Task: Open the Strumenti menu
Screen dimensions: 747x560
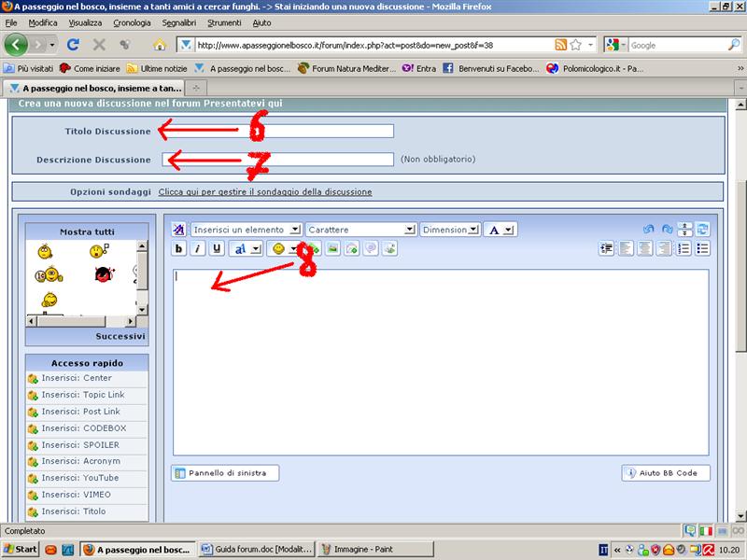Action: [224, 22]
